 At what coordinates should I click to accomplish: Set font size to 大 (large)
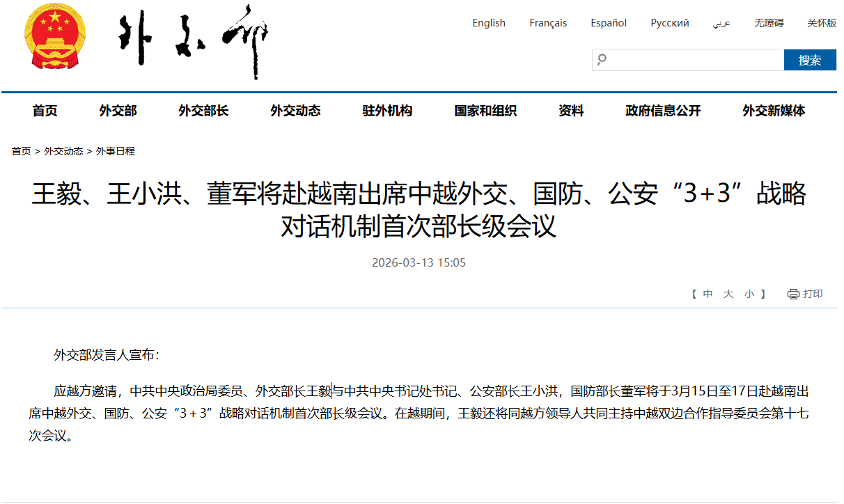[728, 294]
